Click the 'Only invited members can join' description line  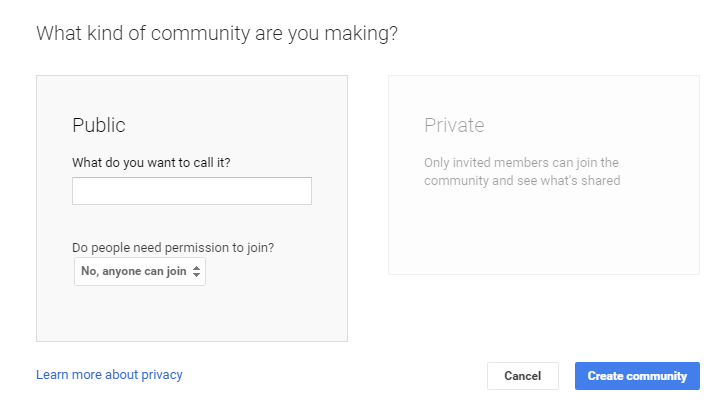(x=521, y=162)
